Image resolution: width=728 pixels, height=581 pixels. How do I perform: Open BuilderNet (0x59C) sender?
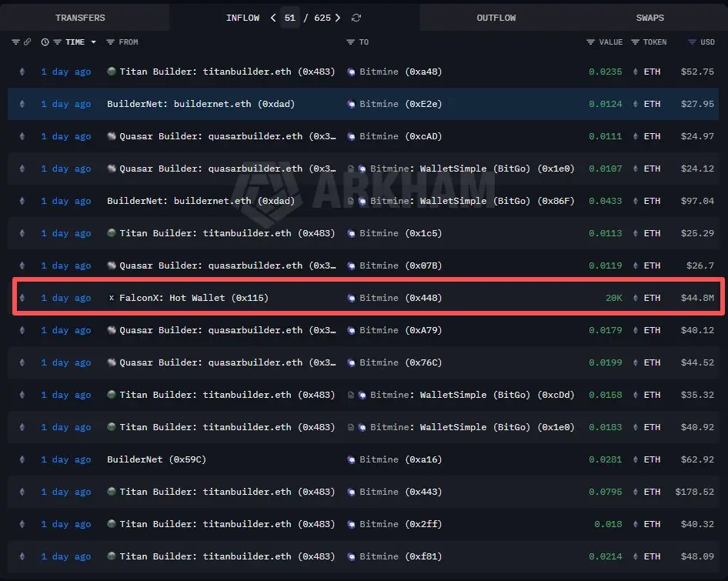tap(156, 459)
